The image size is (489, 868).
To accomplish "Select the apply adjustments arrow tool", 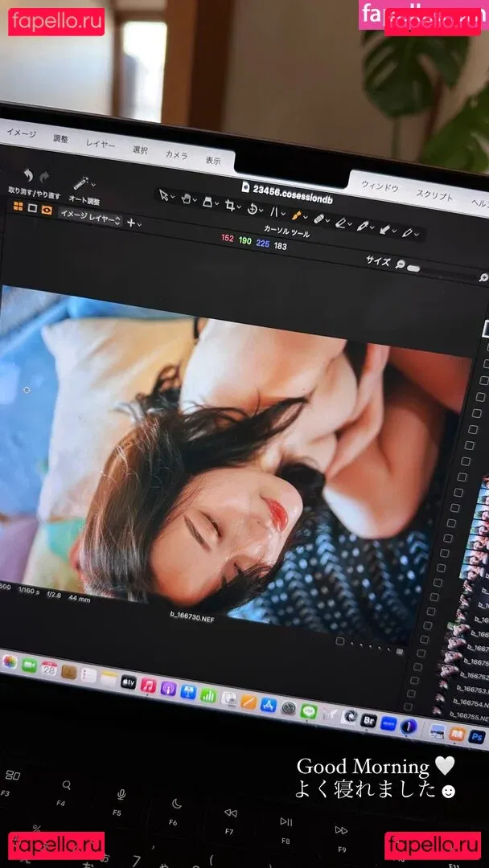I will tap(384, 229).
